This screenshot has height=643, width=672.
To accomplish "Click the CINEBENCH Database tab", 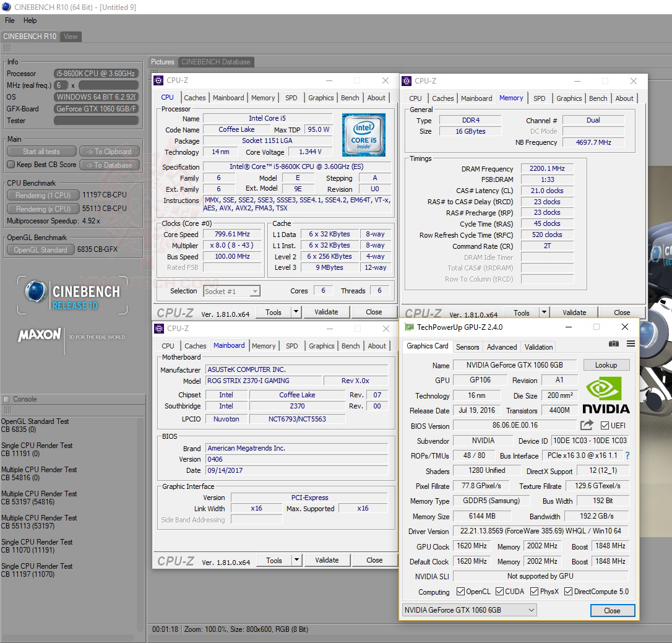I will pyautogui.click(x=215, y=62).
